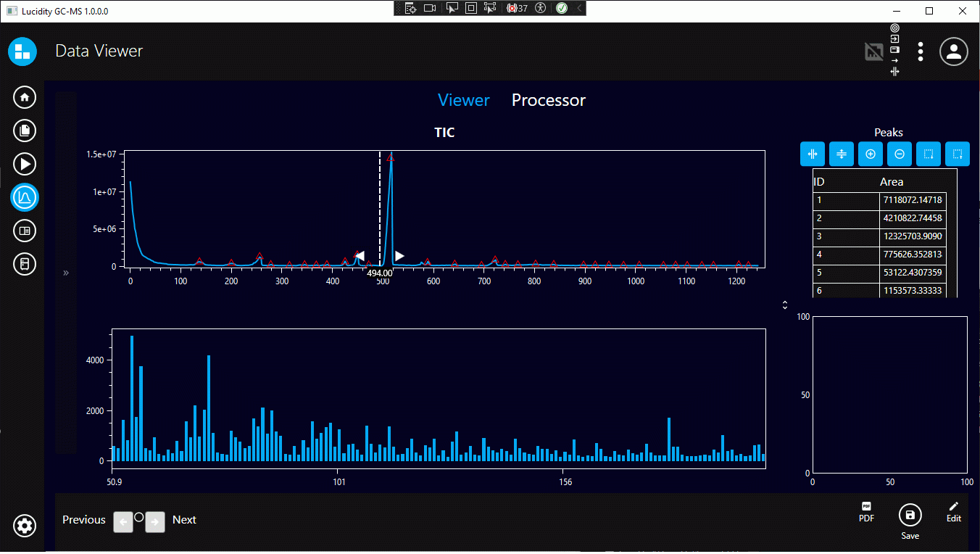The height and width of the screenshot is (554, 980).
Task: Open the three-dot more options menu
Action: (920, 51)
